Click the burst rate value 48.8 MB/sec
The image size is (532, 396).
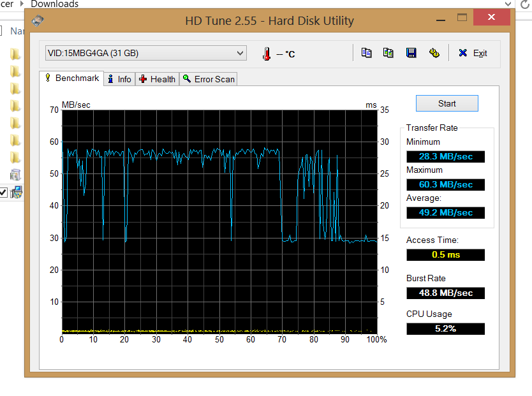[x=445, y=293]
